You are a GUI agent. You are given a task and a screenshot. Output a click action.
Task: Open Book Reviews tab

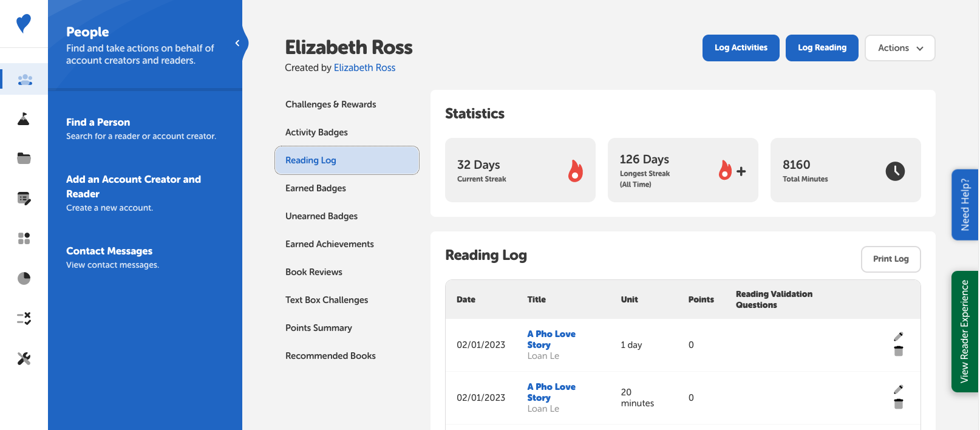314,272
